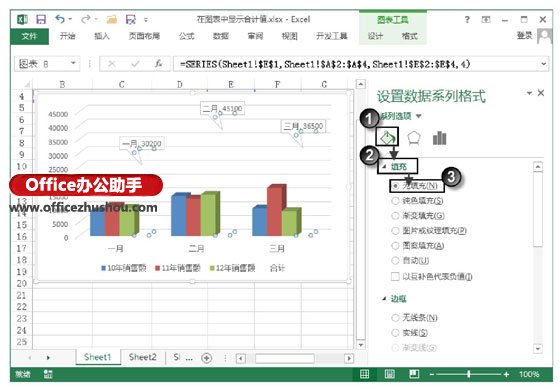The height and width of the screenshot is (389, 560).
Task: Select the 渐变填充(G) radio button
Action: tap(395, 216)
